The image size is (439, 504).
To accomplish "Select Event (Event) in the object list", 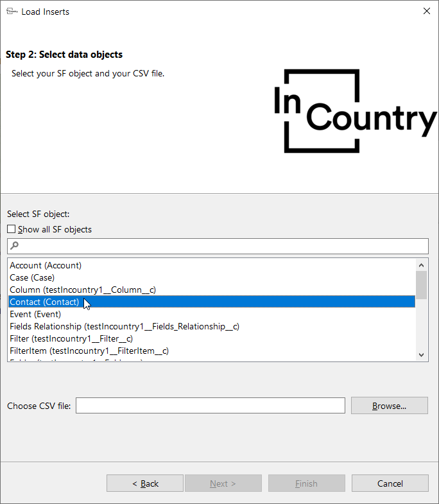I will point(211,315).
